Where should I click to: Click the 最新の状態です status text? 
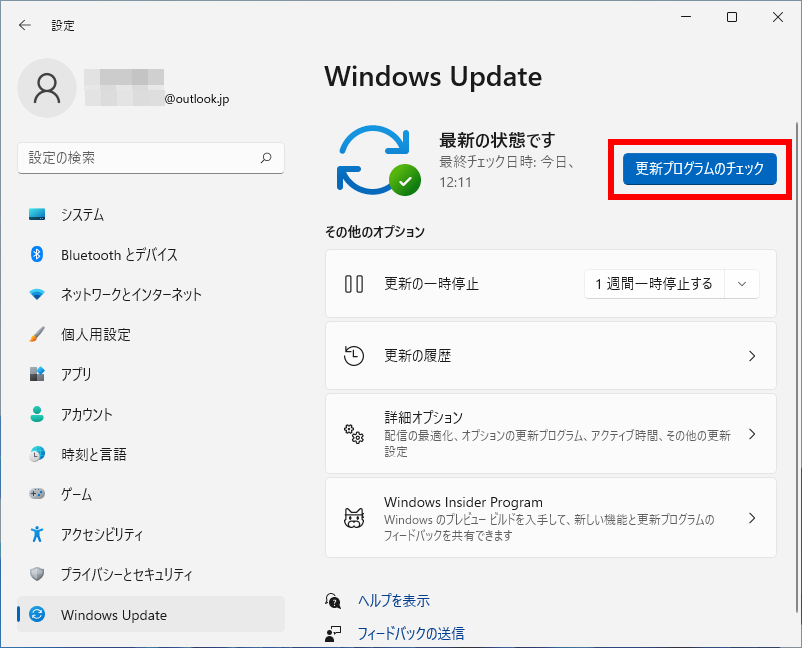coord(497,140)
